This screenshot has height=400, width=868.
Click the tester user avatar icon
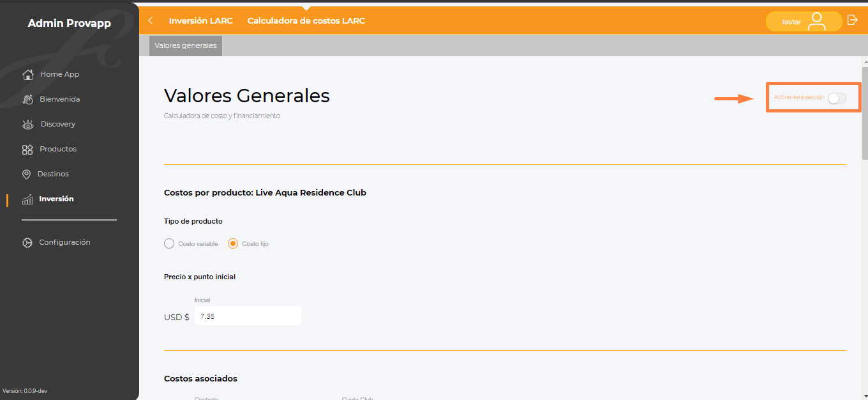(816, 21)
